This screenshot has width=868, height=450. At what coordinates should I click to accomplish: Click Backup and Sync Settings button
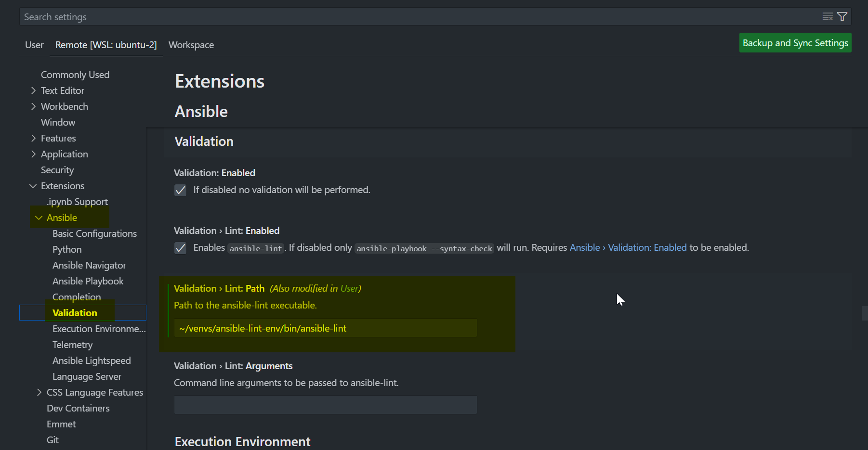795,43
